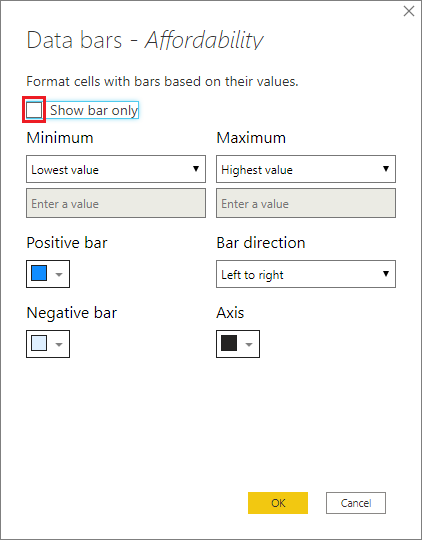
Task: Open the Negative bar color picker arrow
Action: (59, 344)
